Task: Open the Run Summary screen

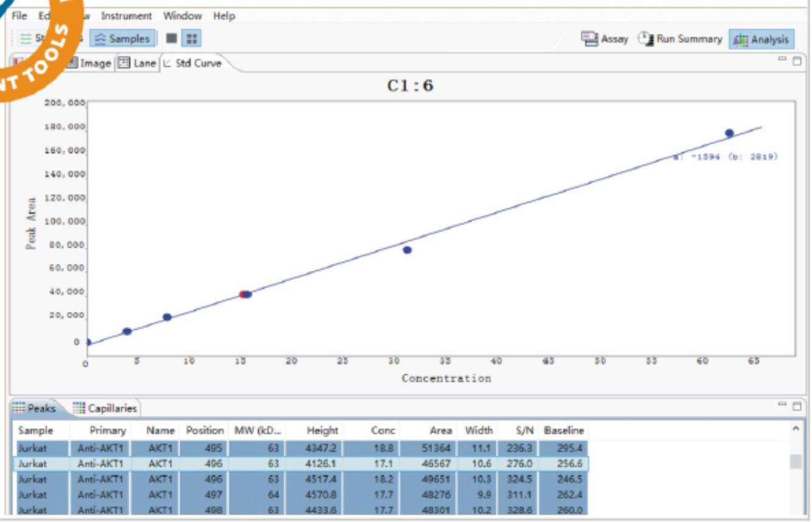Action: pos(681,39)
